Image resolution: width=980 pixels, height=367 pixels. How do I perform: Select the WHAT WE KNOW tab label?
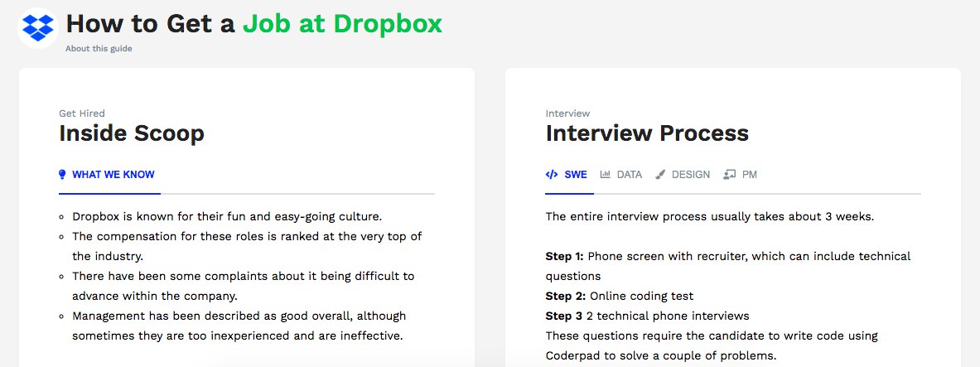pos(113,175)
